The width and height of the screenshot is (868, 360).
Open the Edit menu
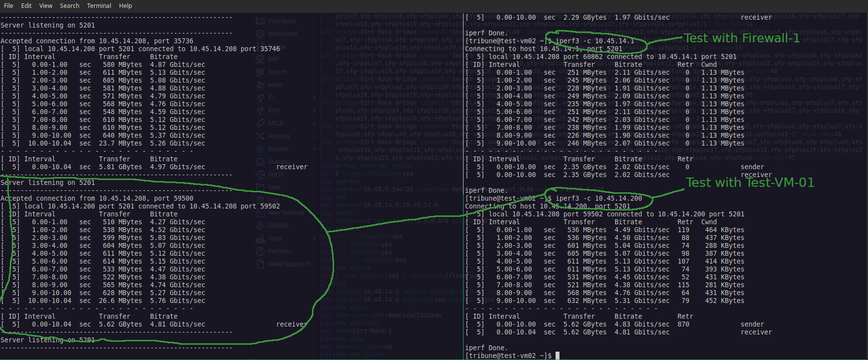pos(26,5)
